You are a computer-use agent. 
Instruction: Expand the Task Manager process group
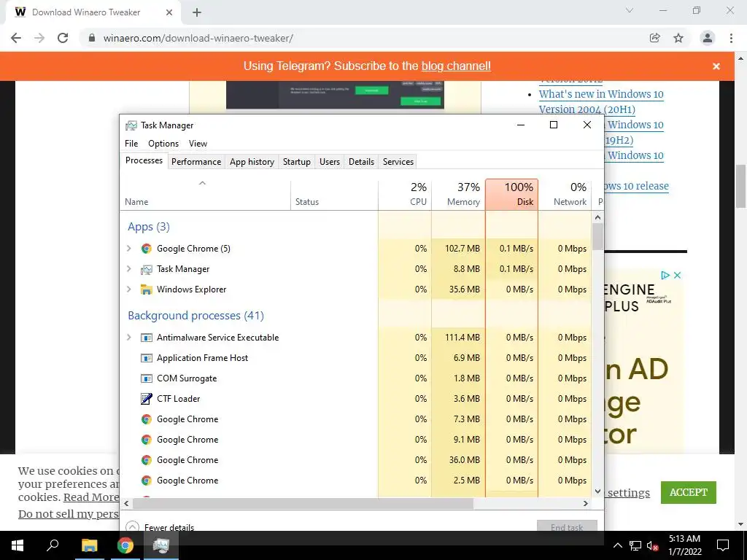point(128,269)
